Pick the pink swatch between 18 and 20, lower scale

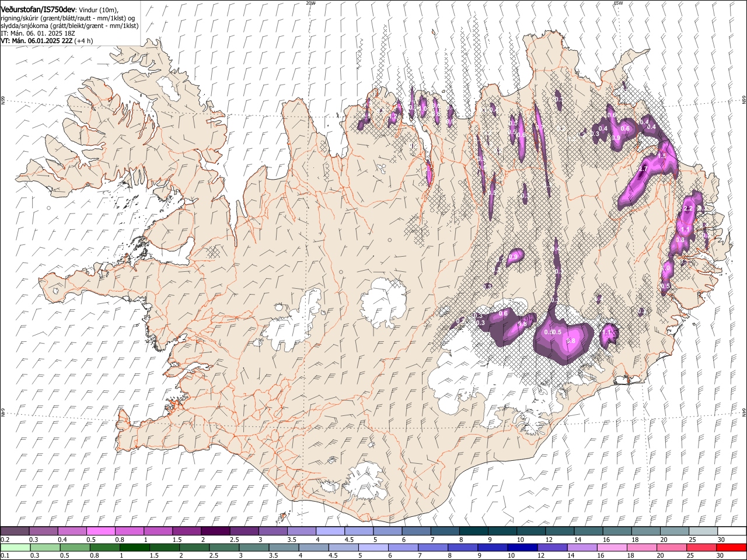pos(642,548)
